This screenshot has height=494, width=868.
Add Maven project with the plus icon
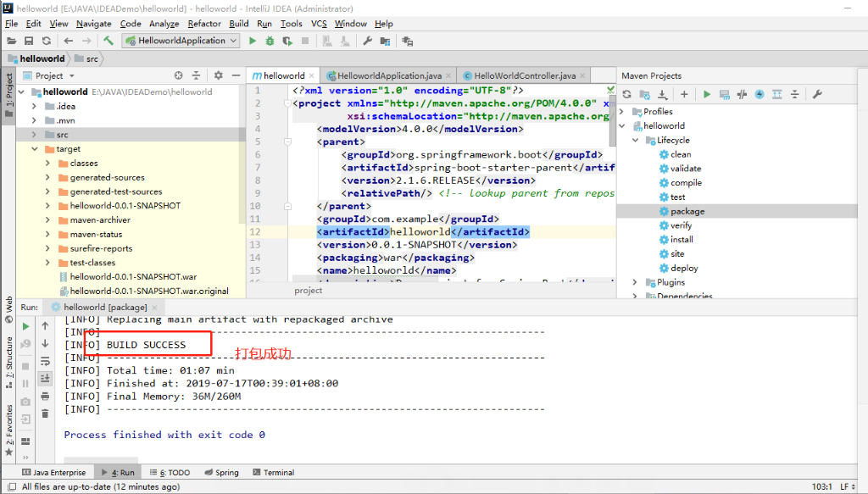684,95
